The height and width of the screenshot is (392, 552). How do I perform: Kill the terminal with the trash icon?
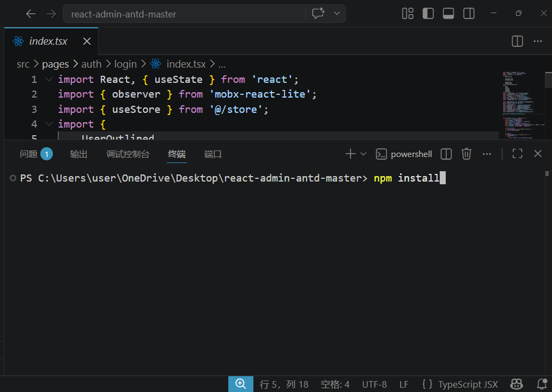[x=466, y=154]
